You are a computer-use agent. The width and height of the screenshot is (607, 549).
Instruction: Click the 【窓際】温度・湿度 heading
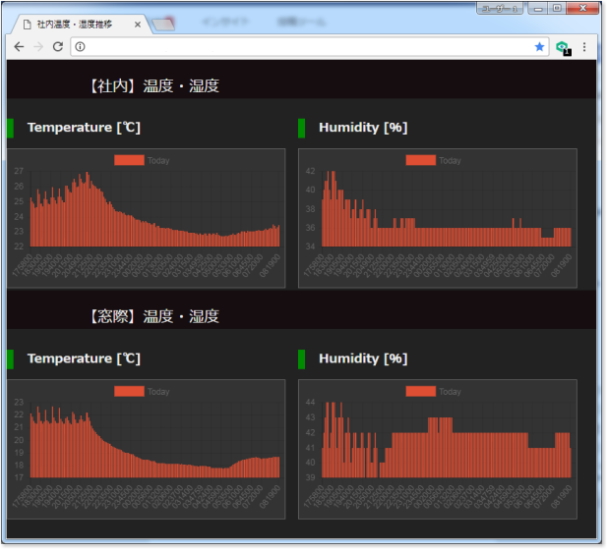(154, 316)
